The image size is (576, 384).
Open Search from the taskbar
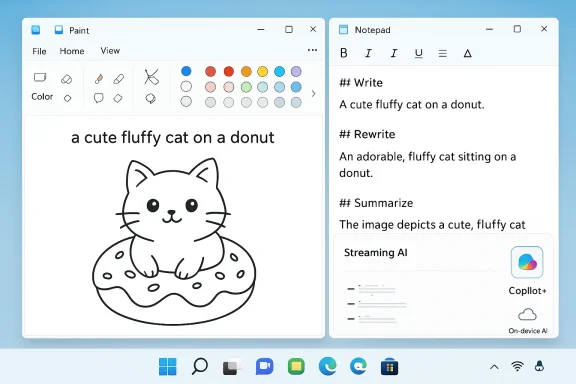199,366
